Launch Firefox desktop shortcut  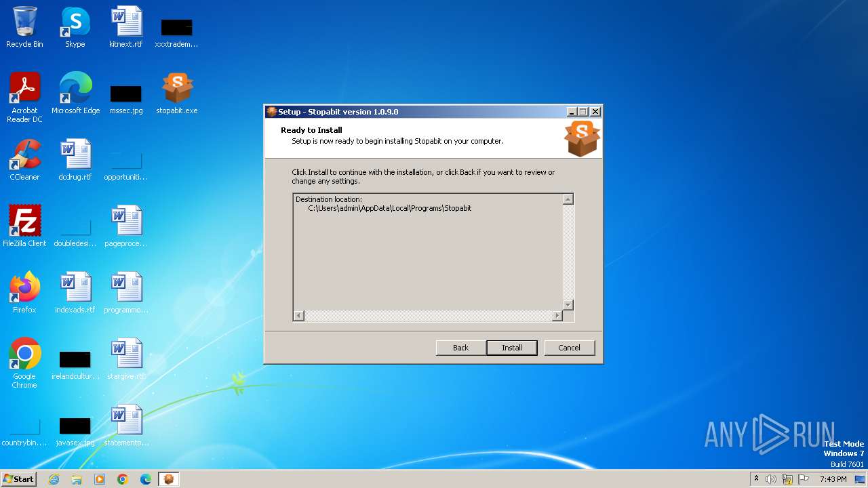24,293
